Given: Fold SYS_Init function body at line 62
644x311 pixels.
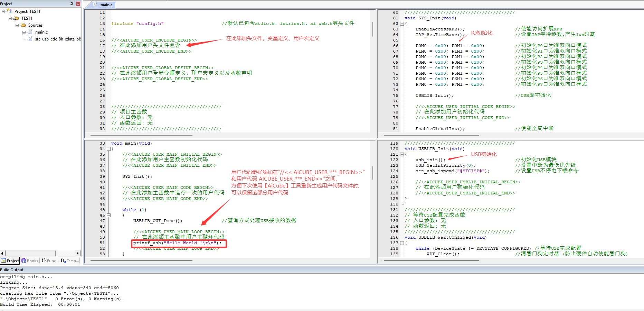Looking at the screenshot, I should point(402,24).
